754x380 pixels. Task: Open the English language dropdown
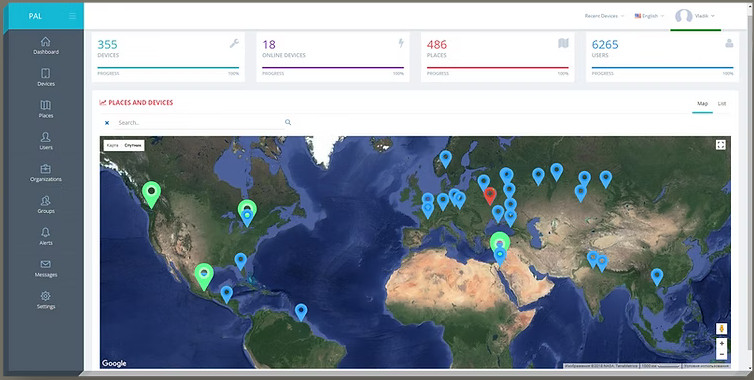click(649, 16)
